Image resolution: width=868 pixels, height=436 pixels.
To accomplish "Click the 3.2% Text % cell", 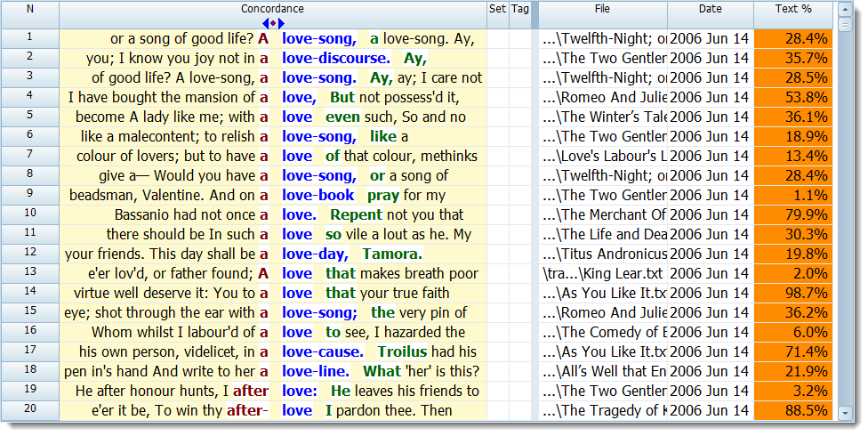I will tap(793, 391).
